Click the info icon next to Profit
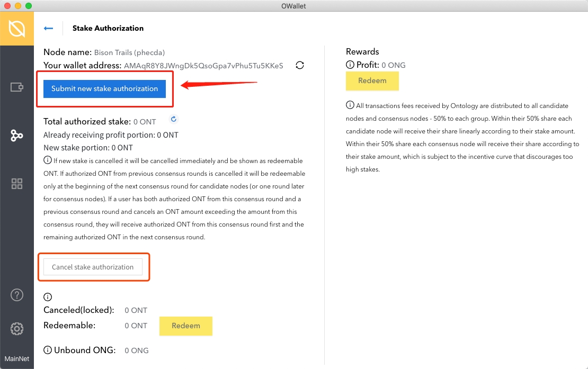The height and width of the screenshot is (369, 588). point(350,65)
